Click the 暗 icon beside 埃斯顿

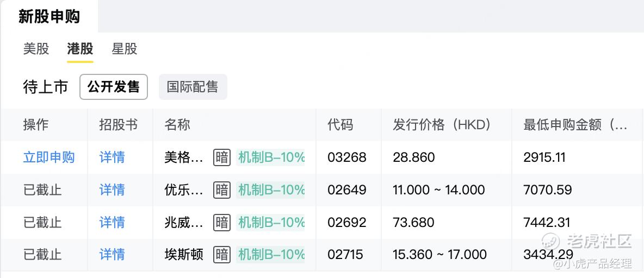(x=221, y=254)
